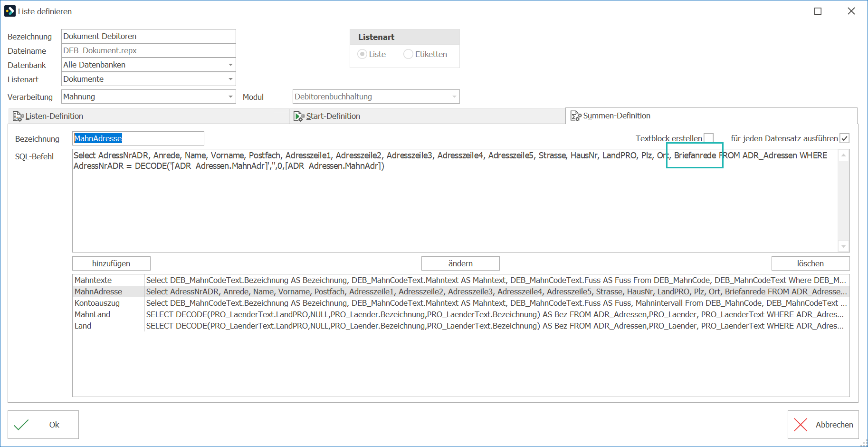Click the hinzufügen button
Viewport: 868px width, 447px height.
click(111, 263)
